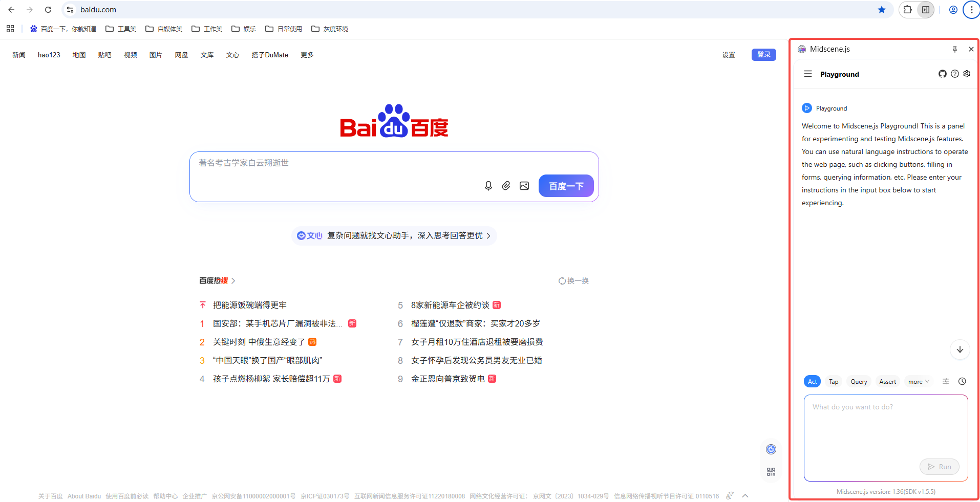
Task: Open the bookmarks bar apps grid icon
Action: point(10,29)
